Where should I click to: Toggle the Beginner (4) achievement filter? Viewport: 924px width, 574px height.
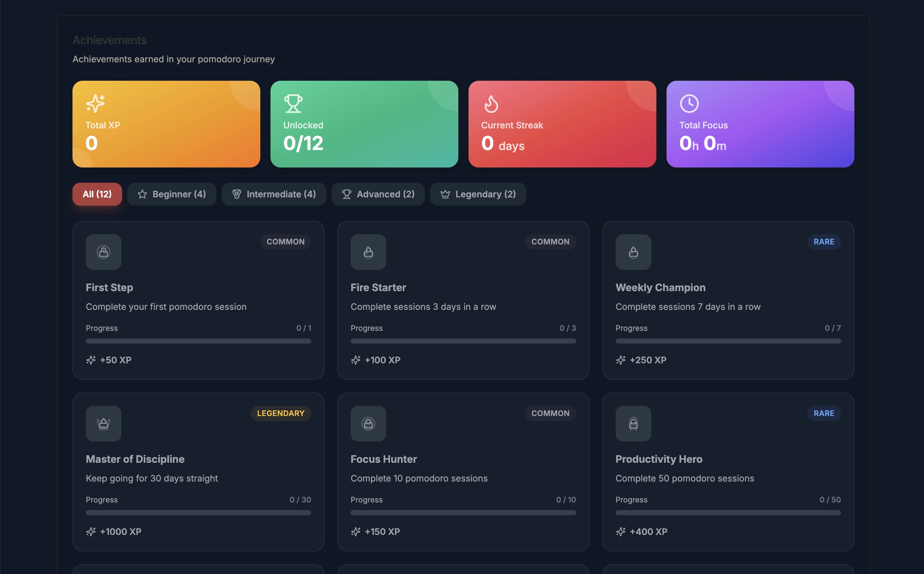[172, 194]
